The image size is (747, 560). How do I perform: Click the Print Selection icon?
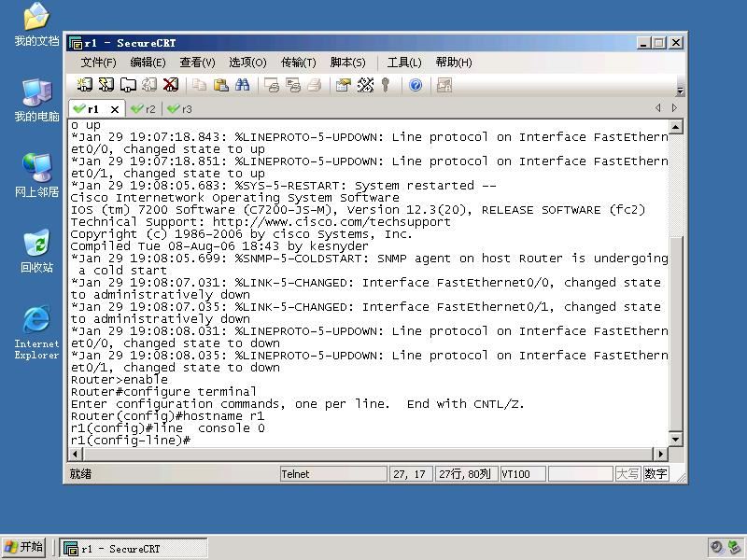pyautogui.click(x=293, y=85)
